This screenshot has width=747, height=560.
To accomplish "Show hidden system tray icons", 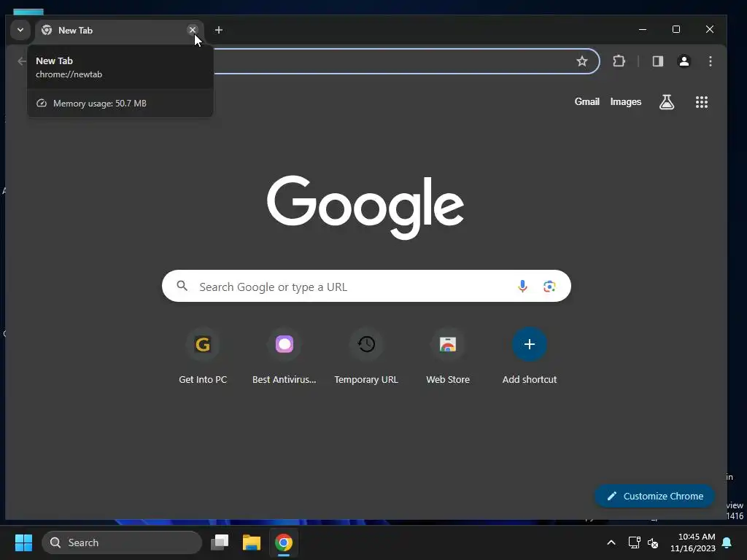I will (611, 542).
